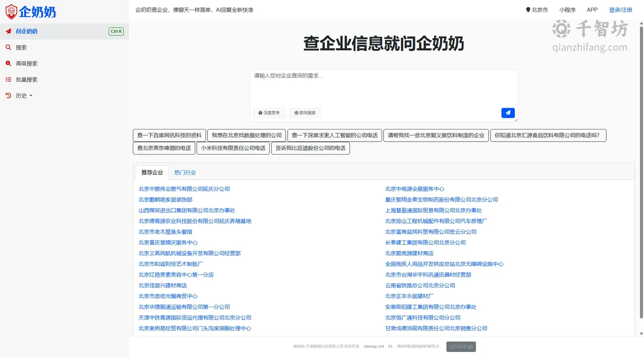This screenshot has height=357, width=644.
Task: Open 北京市老木屋鱼头餐馆
Action: (x=165, y=232)
